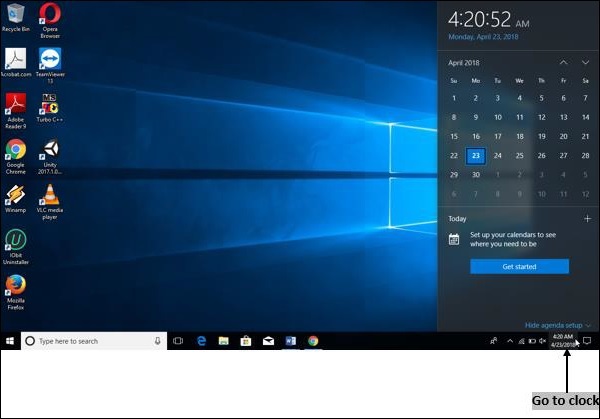
Task: Open the Recycle Bin
Action: (x=15, y=14)
